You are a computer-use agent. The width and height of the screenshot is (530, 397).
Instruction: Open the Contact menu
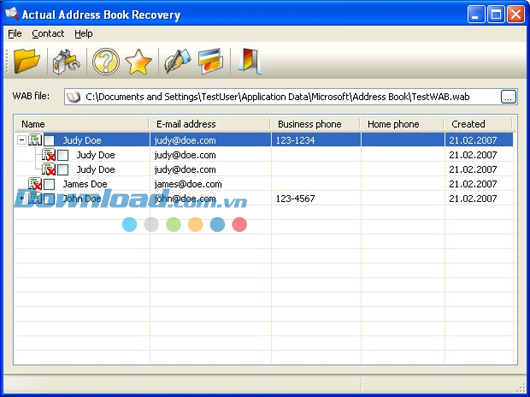pos(48,34)
